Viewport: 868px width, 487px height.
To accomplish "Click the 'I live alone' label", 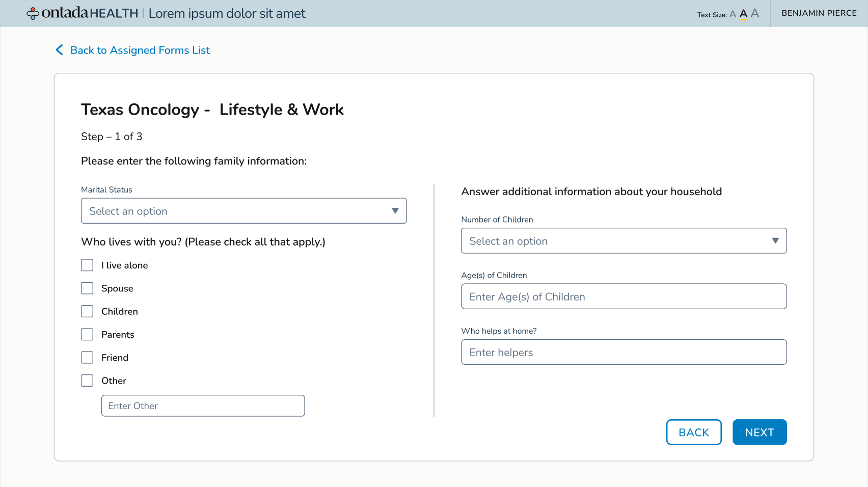I will (x=124, y=265).
